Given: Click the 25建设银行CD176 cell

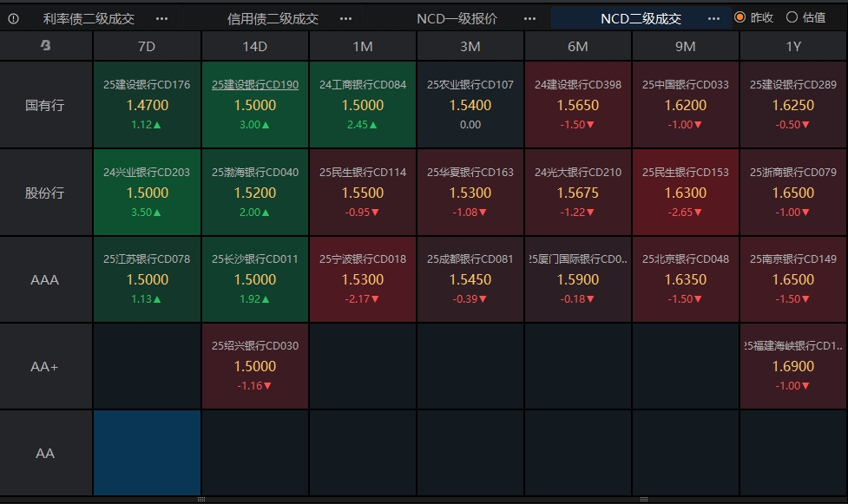Looking at the screenshot, I should point(147,104).
